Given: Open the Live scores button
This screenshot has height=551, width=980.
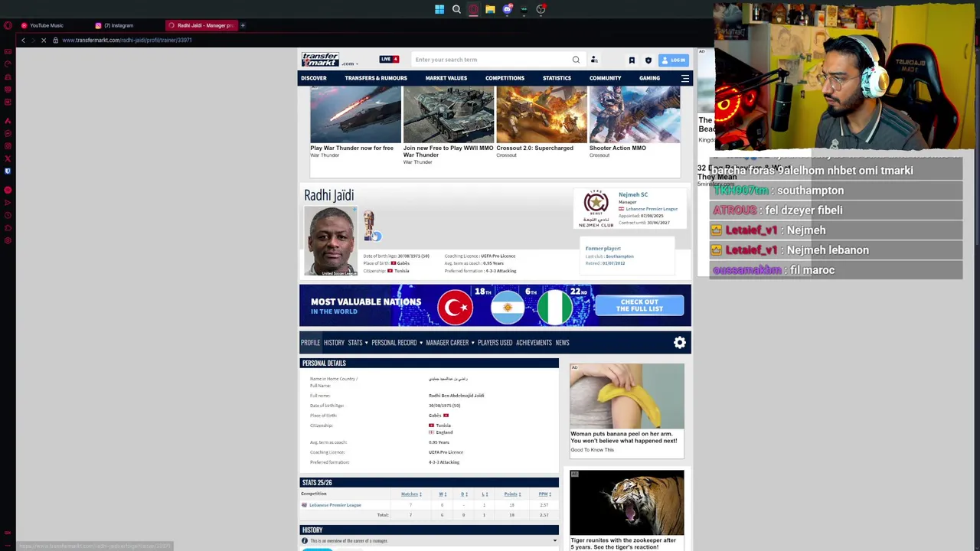Looking at the screenshot, I should pyautogui.click(x=389, y=60).
